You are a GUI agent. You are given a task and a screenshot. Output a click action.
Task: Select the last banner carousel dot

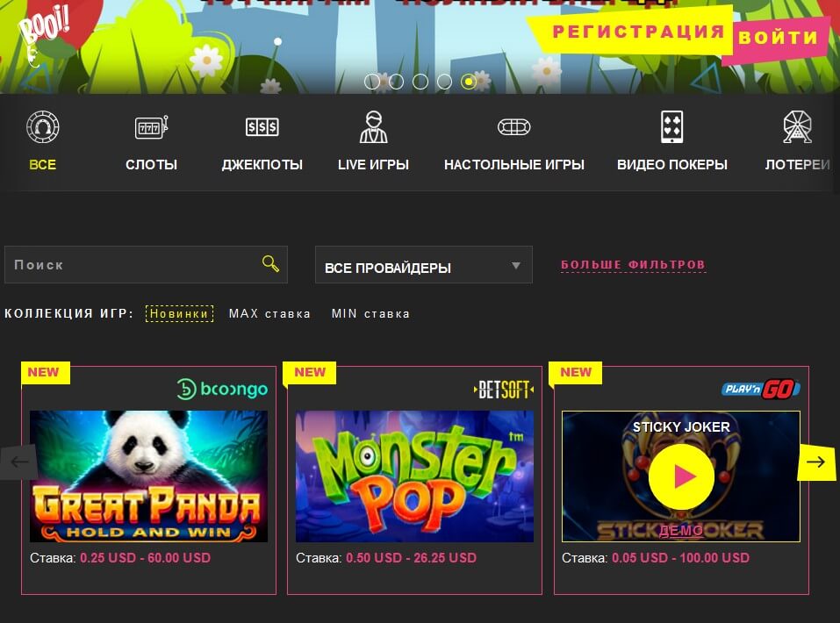tap(468, 82)
